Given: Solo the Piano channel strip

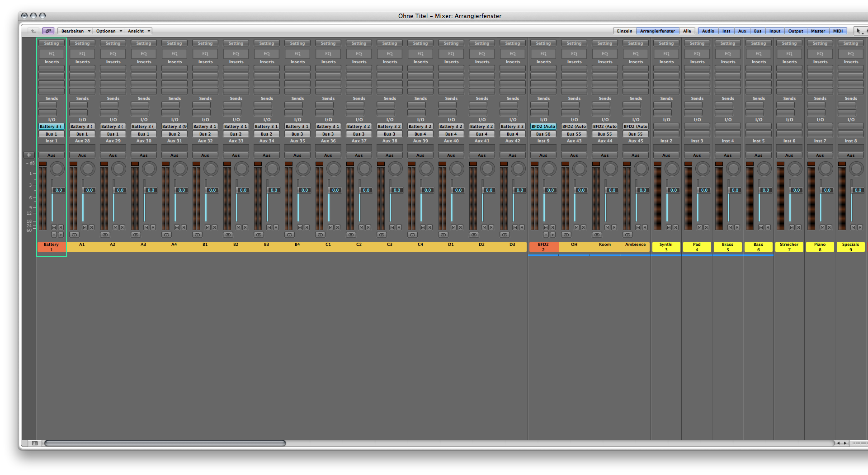Looking at the screenshot, I should [829, 227].
